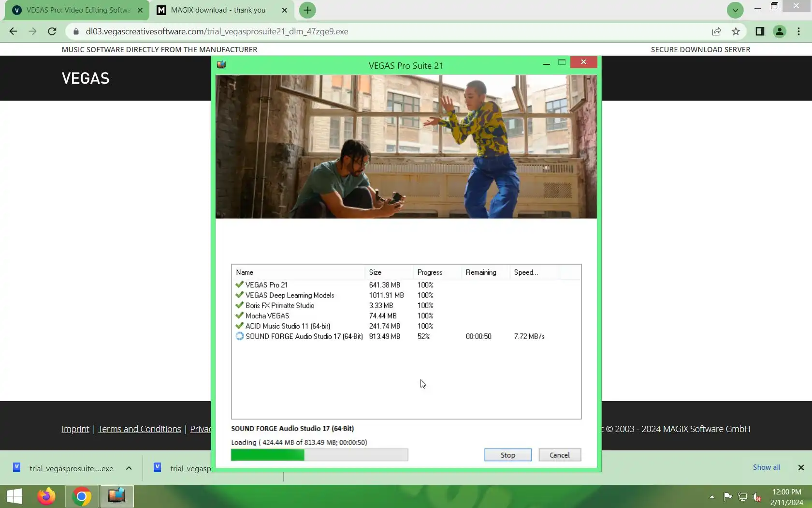Open the Imprint link
812x508 pixels.
click(75, 429)
